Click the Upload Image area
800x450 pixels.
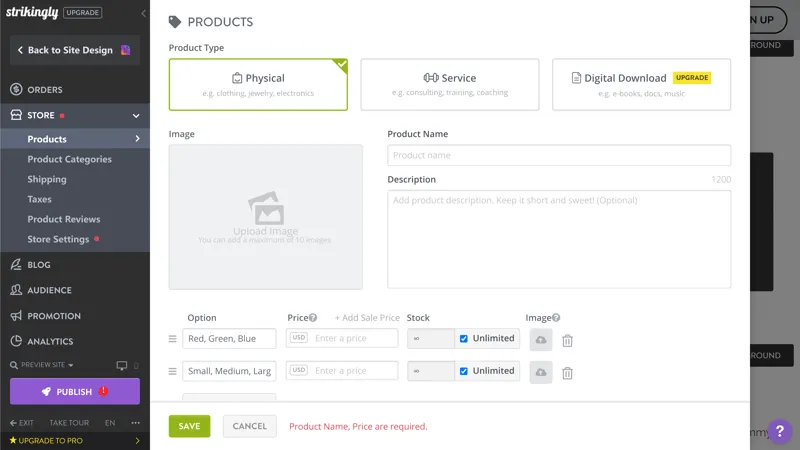265,217
